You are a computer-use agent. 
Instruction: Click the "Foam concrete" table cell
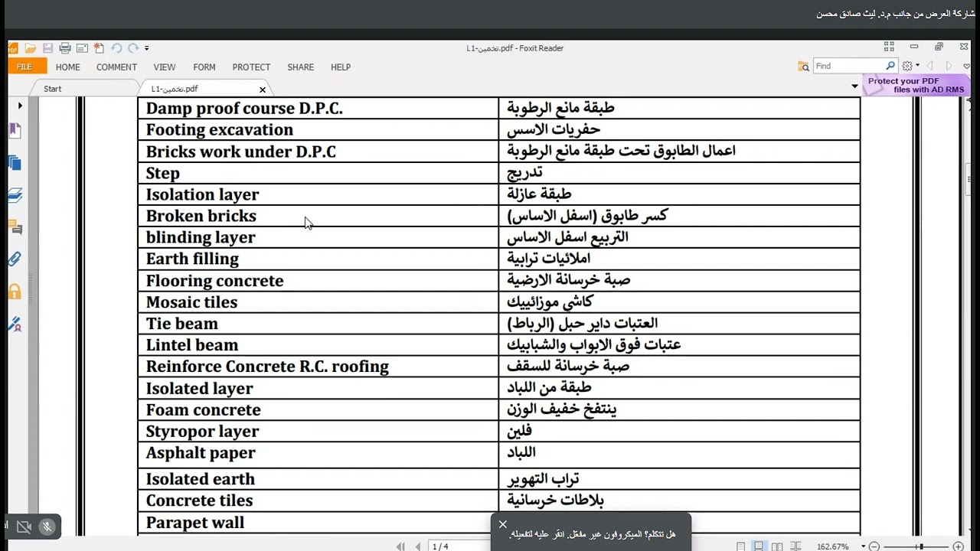[318, 409]
